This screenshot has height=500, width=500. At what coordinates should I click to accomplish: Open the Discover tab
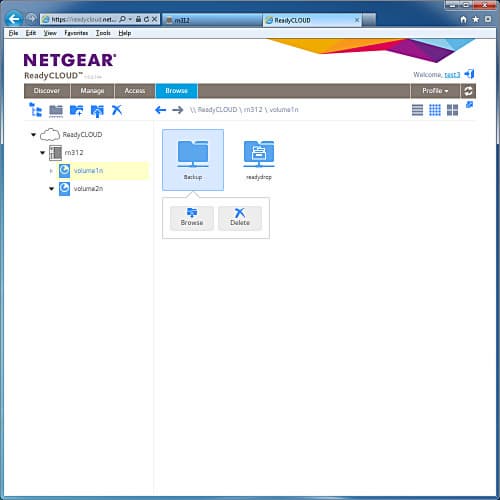(47, 91)
